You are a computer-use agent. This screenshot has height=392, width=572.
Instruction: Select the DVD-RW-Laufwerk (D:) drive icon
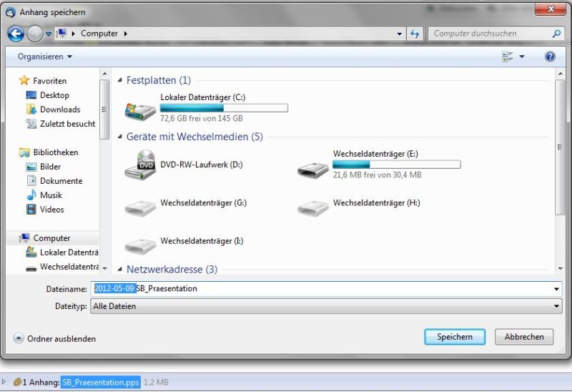tap(140, 165)
